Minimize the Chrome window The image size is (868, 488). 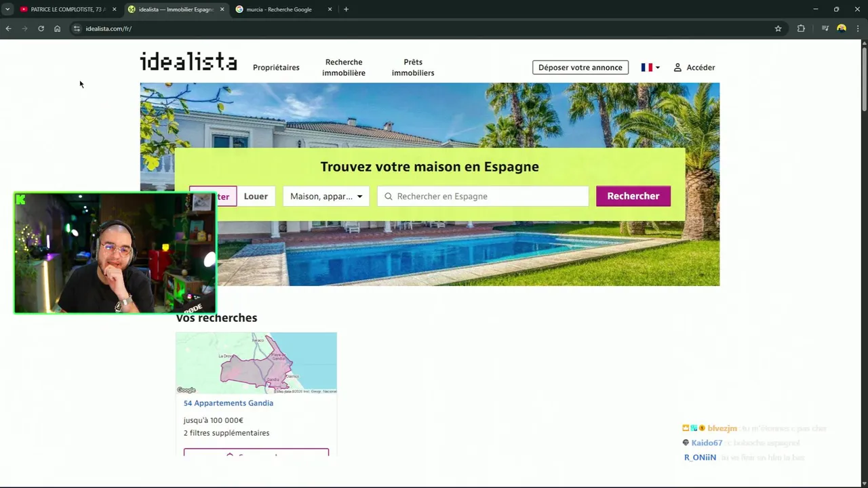coord(815,9)
